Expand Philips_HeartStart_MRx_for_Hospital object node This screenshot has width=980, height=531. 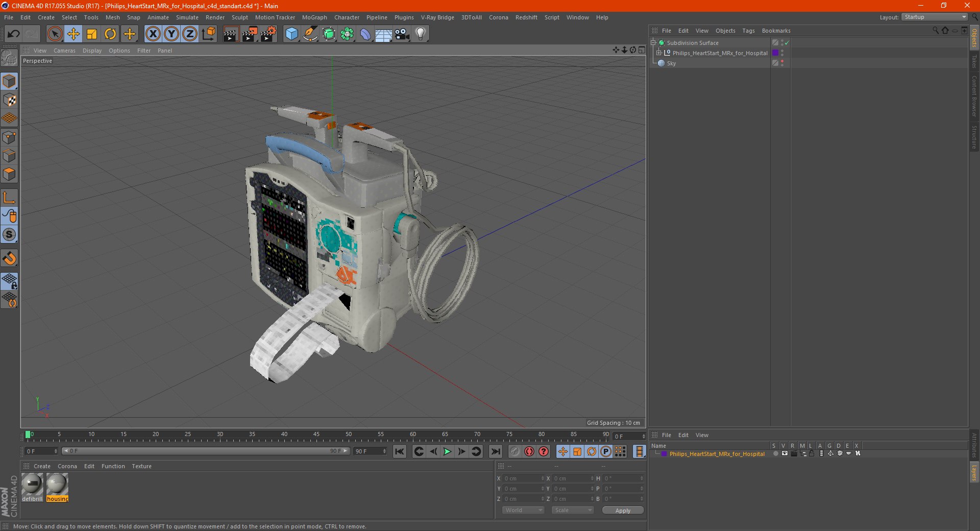(x=658, y=53)
